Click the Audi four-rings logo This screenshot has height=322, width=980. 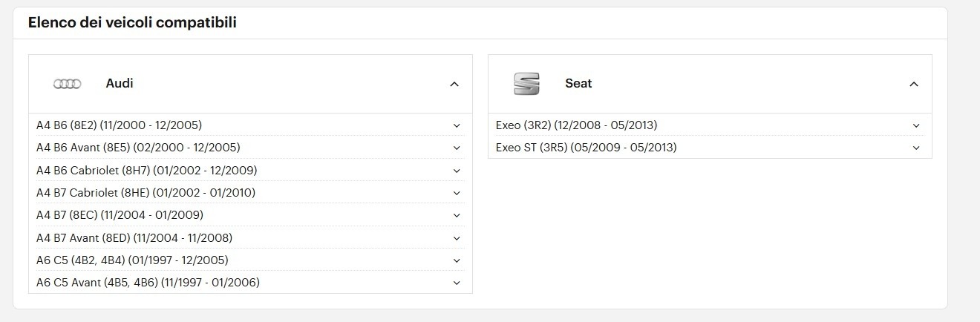(67, 84)
